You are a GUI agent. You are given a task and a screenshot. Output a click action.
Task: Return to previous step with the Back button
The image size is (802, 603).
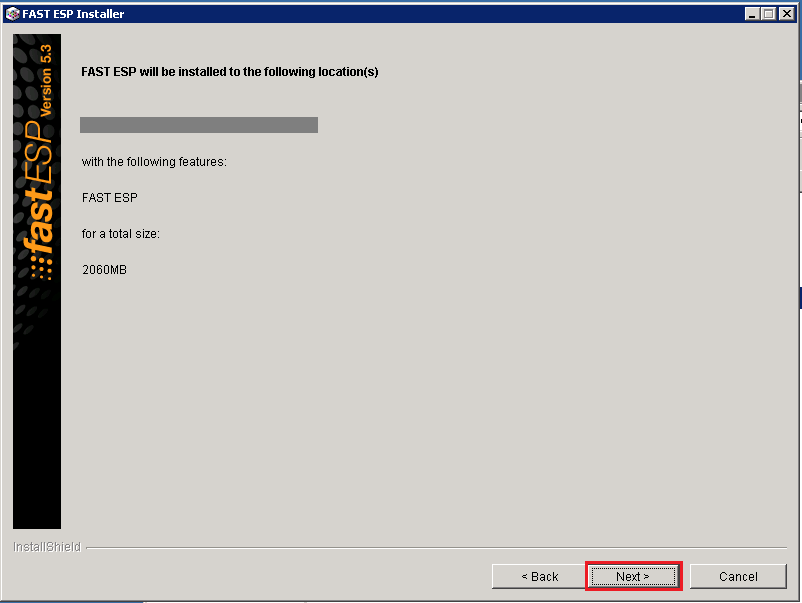click(x=539, y=576)
